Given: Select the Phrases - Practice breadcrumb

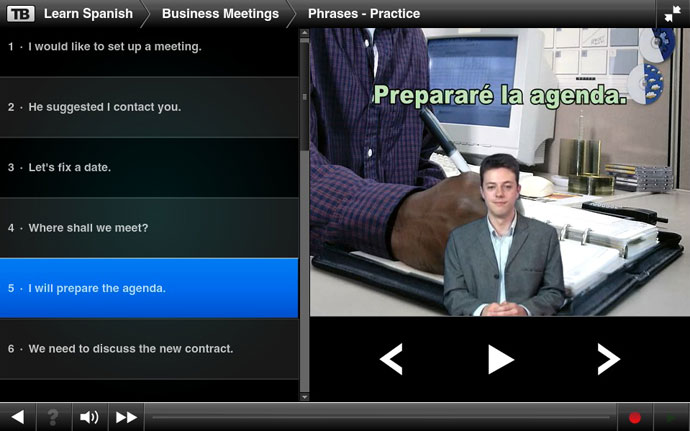Looking at the screenshot, I should [x=364, y=14].
